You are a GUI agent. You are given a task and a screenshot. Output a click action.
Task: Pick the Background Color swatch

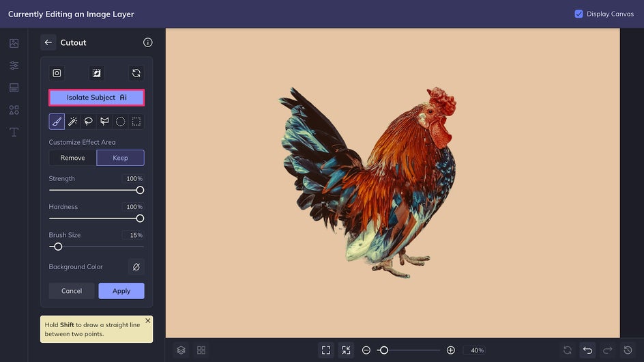(x=136, y=267)
